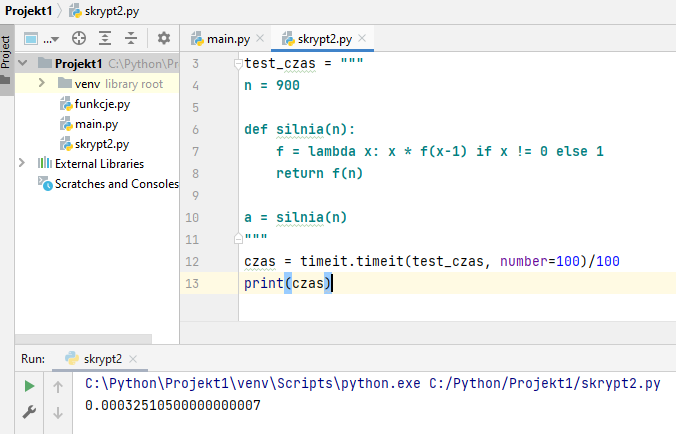The image size is (676, 434).
Task: Click Projekt1 in the breadcrumb bar
Action: click(x=29, y=10)
